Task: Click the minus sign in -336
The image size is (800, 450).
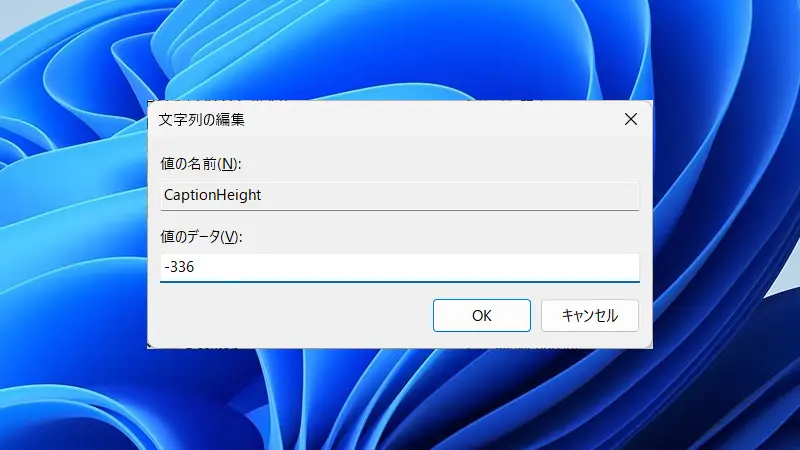Action: (167, 267)
